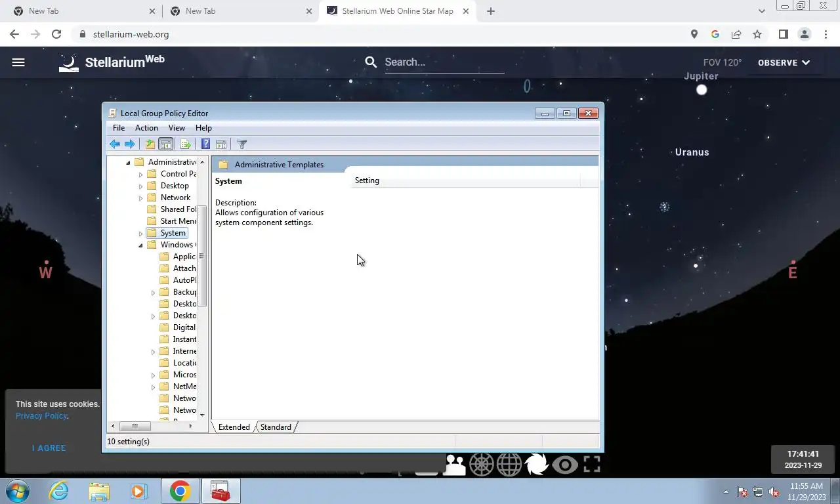Go up one level in the Policy Editor

[150, 144]
